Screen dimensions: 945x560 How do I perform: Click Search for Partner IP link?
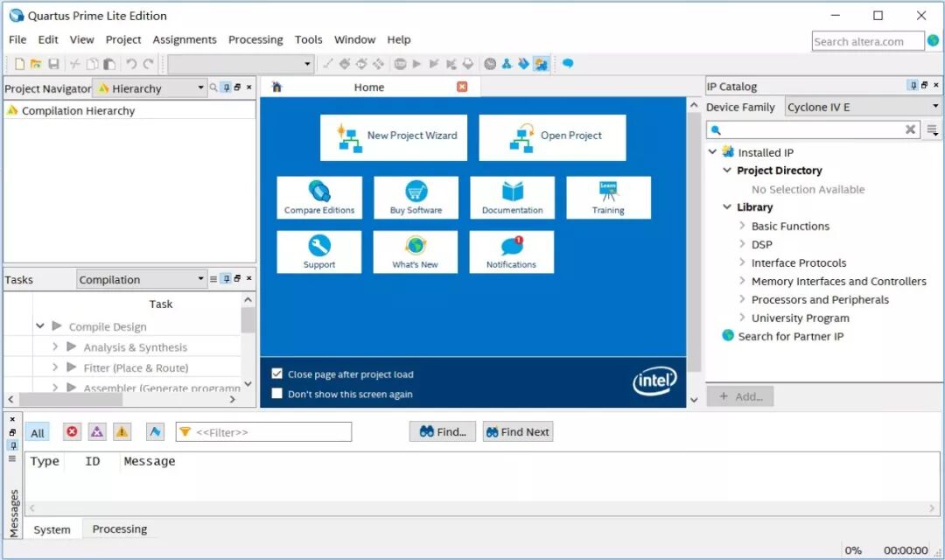coord(791,336)
